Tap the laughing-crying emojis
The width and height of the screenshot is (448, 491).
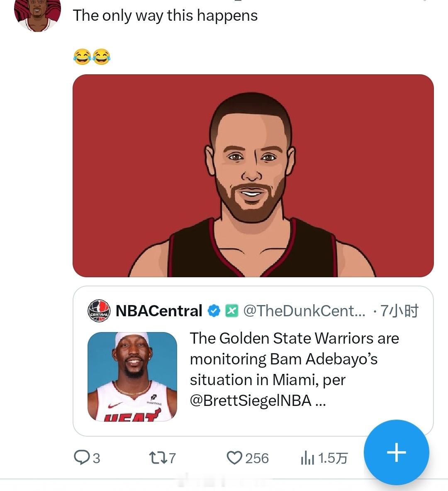(92, 56)
